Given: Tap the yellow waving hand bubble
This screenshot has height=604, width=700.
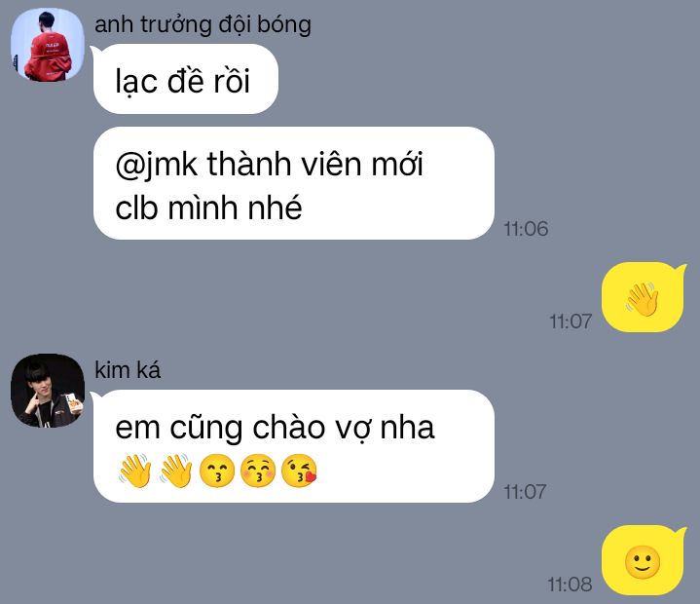Looking at the screenshot, I should coord(643,297).
